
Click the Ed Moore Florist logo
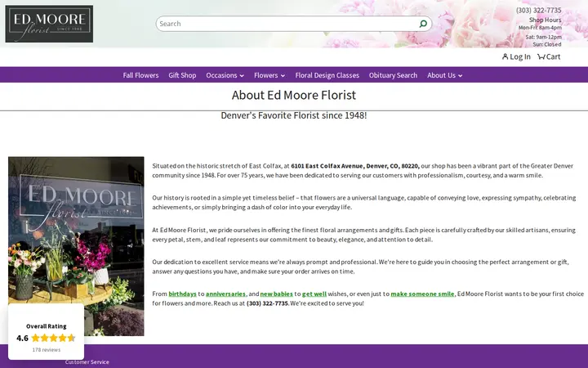point(49,24)
